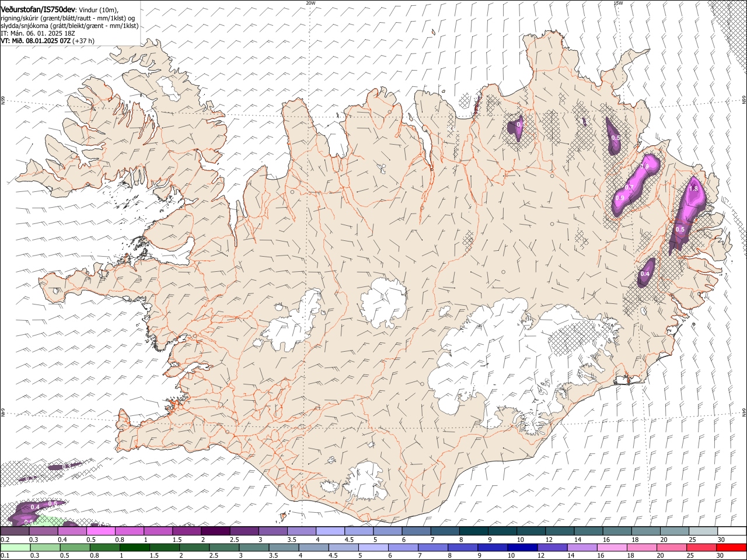Screen dimensions: 747x560
Task: Select the 30 white swatch in the top legend row
Action: click(731, 531)
